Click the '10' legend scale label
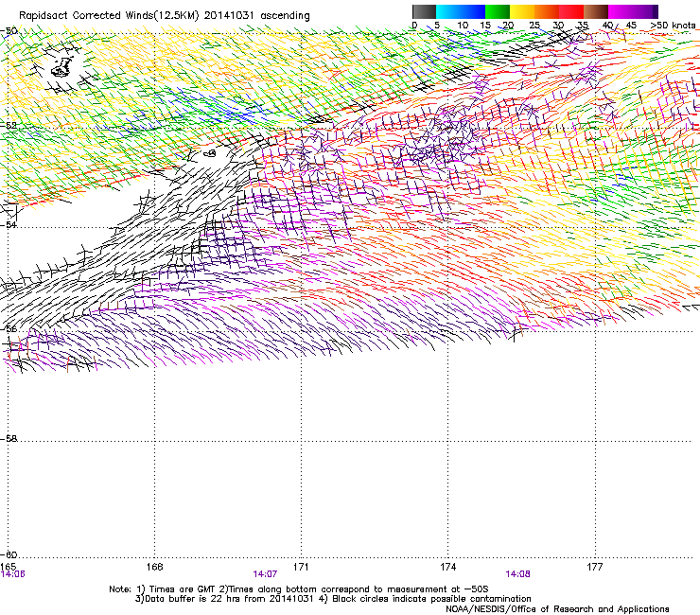Viewport: 700px width, 615px height. [463, 26]
